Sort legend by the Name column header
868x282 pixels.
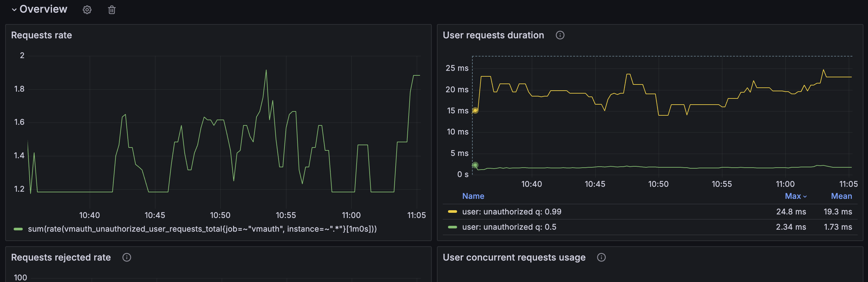click(x=473, y=196)
